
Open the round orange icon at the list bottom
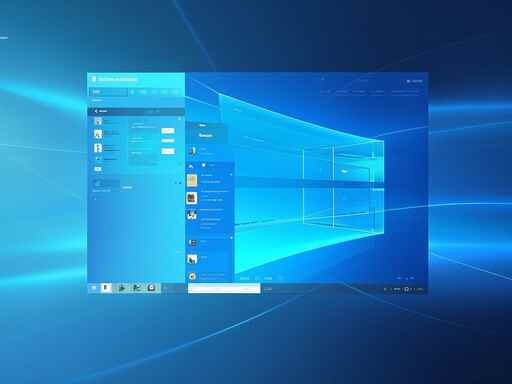(192, 276)
